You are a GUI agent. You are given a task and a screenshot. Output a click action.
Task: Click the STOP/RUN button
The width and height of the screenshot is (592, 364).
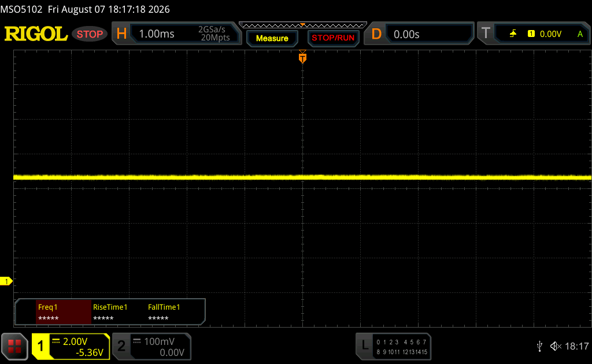[333, 38]
